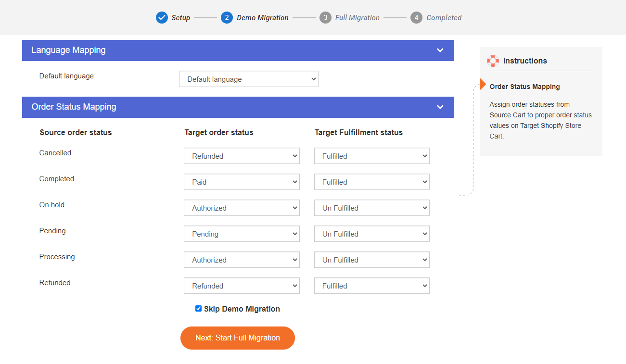This screenshot has width=626, height=364.
Task: Click the Completed source status label
Action: [x=57, y=179]
